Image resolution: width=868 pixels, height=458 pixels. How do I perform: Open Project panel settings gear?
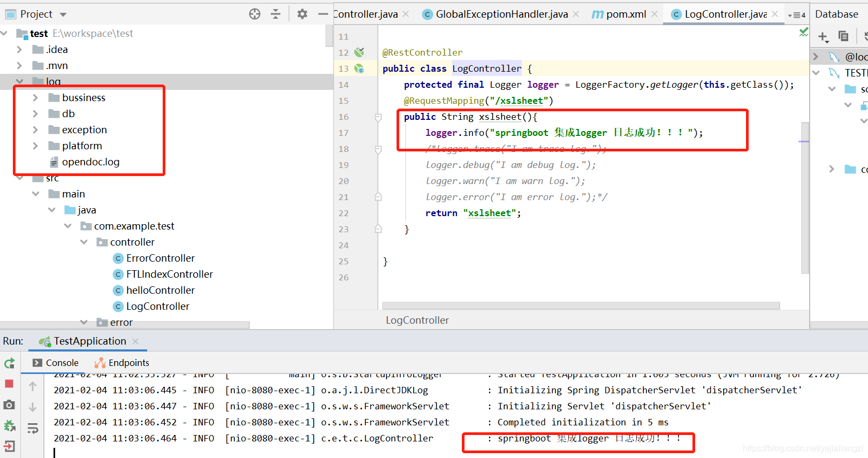pos(302,14)
